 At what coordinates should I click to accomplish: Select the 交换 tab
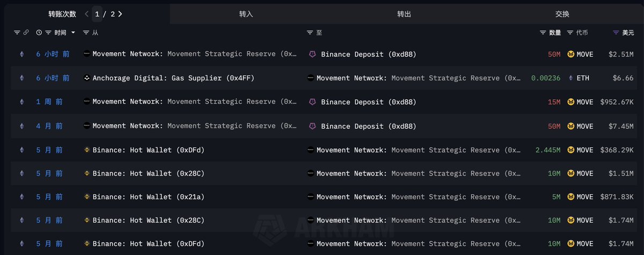562,14
